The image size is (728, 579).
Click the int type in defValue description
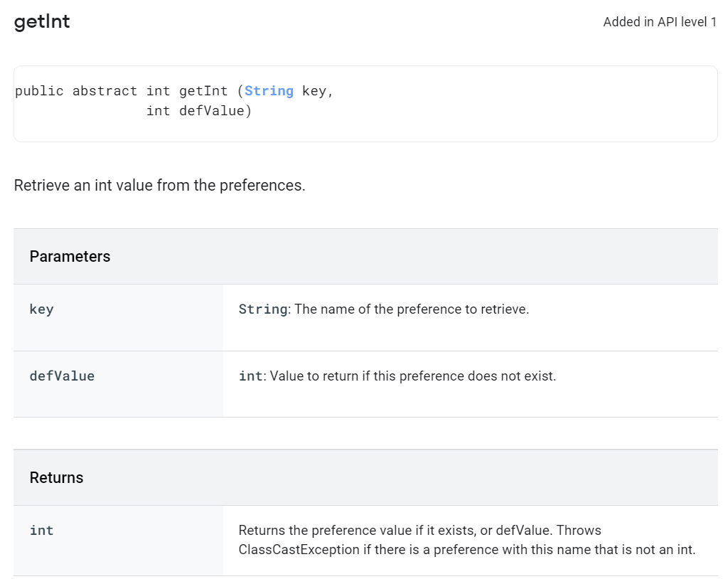point(250,376)
